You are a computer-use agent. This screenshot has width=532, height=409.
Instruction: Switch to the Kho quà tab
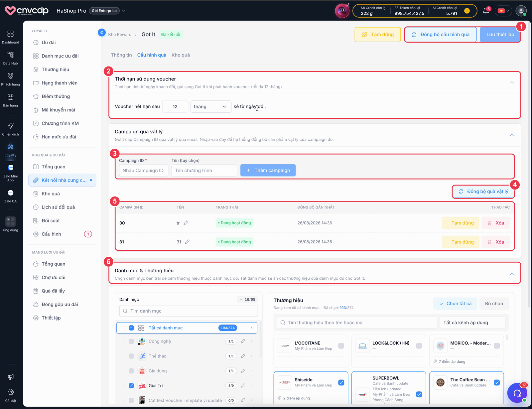tap(181, 55)
